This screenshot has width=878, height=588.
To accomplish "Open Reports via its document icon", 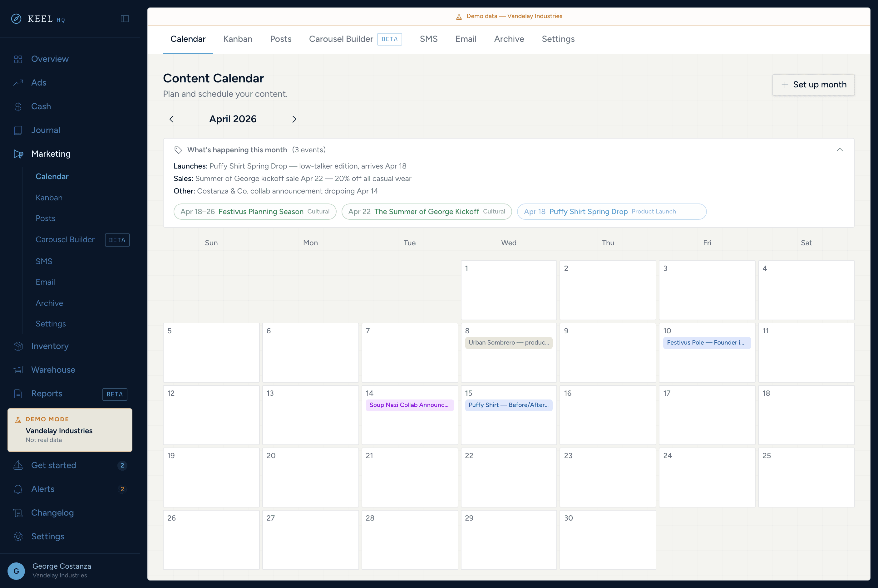I will tap(18, 394).
